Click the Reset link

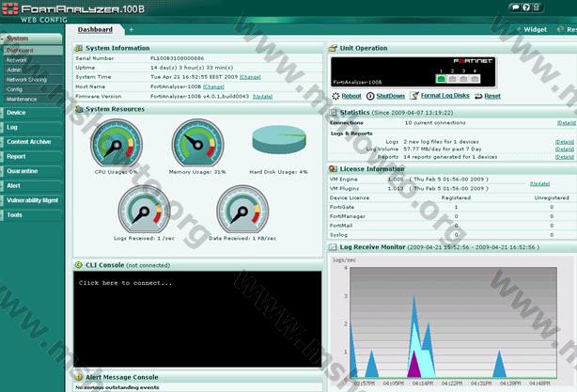point(492,96)
